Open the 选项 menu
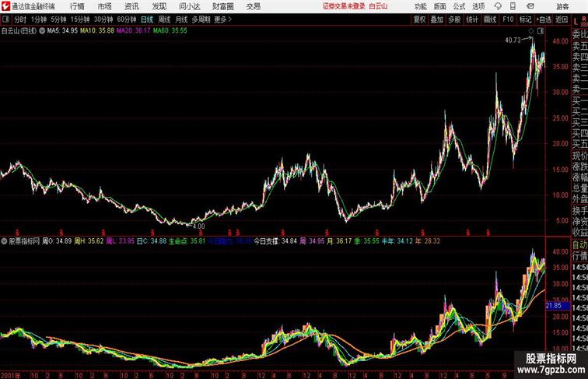 pyautogui.click(x=478, y=6)
